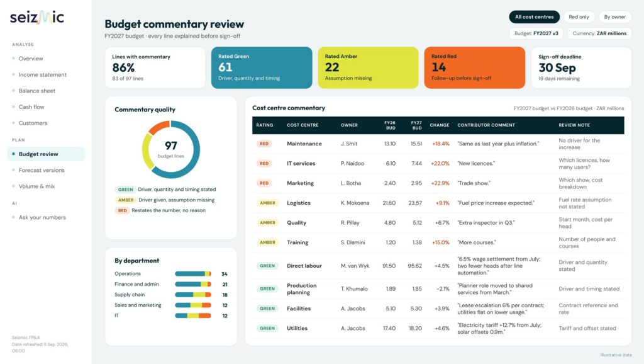The image size is (644, 364).
Task: Click 'Fuel rate assumption not stated' note
Action: coord(585,203)
